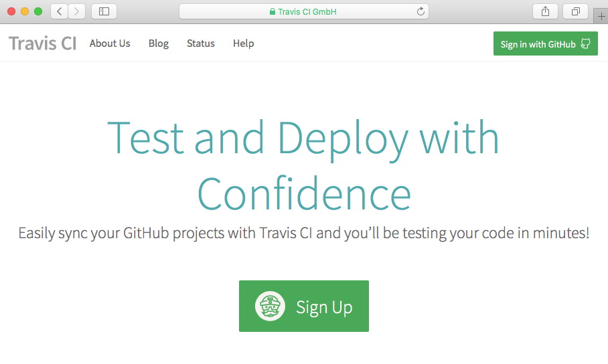Viewport: 608px width, 364px height.
Task: Click the Travis CI logo text
Action: [x=42, y=43]
